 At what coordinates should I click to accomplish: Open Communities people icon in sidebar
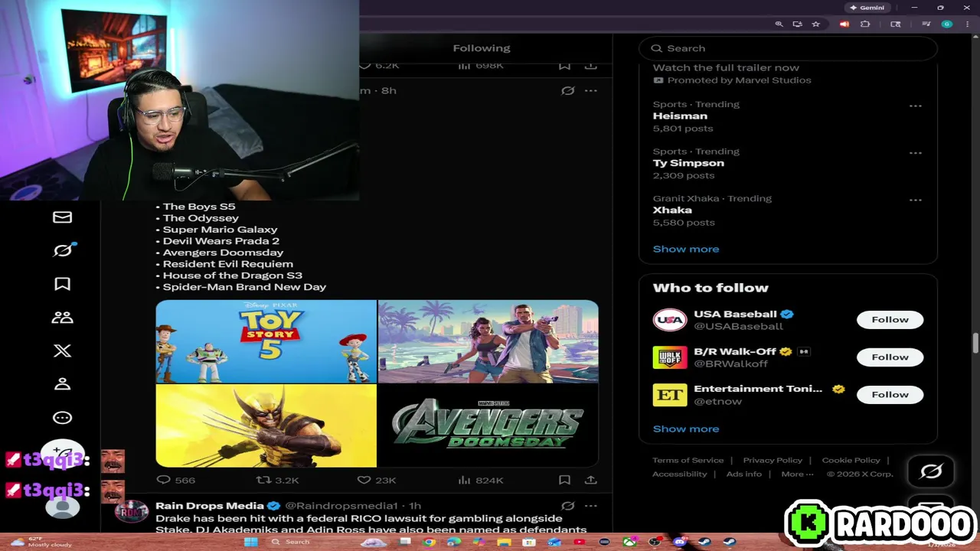62,317
